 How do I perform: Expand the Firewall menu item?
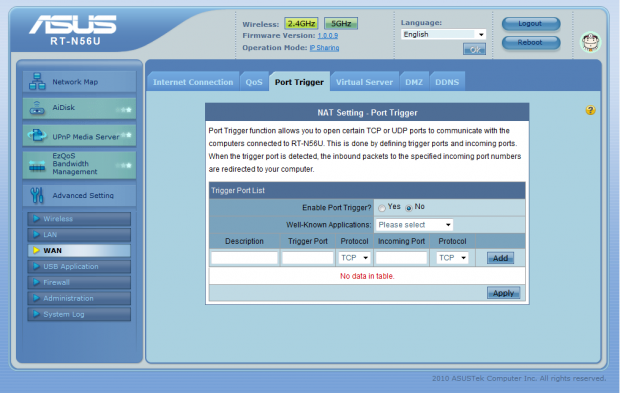tap(79, 282)
